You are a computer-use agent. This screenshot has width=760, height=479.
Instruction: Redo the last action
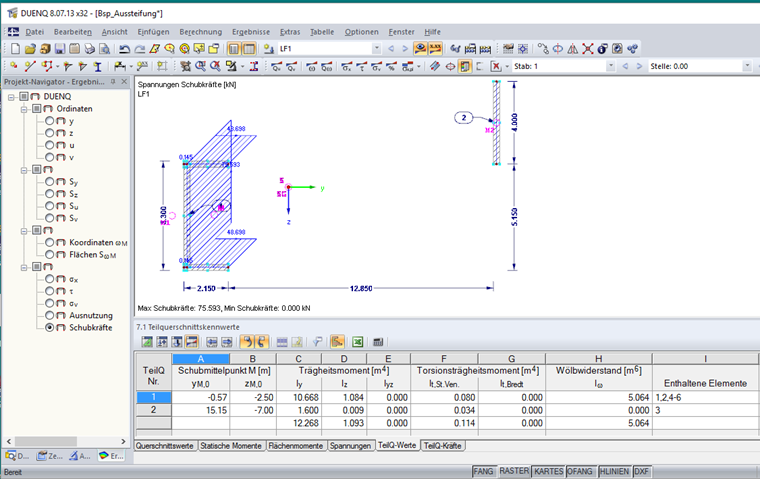pos(140,48)
